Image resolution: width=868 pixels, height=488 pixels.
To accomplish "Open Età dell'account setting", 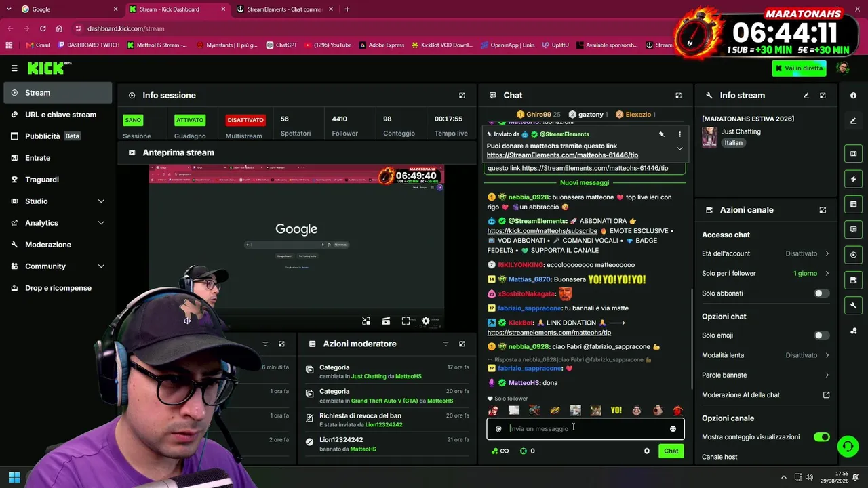I will point(766,253).
